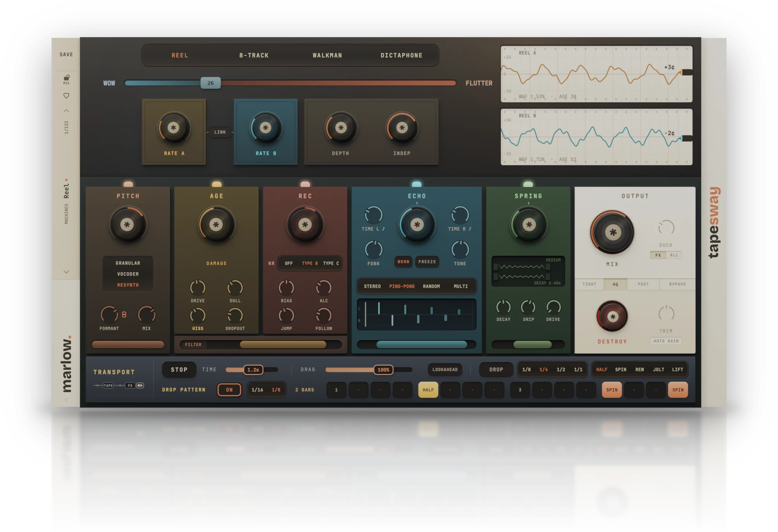This screenshot has height=532, width=778.
Task: Click the HISS knob
Action: [x=198, y=315]
